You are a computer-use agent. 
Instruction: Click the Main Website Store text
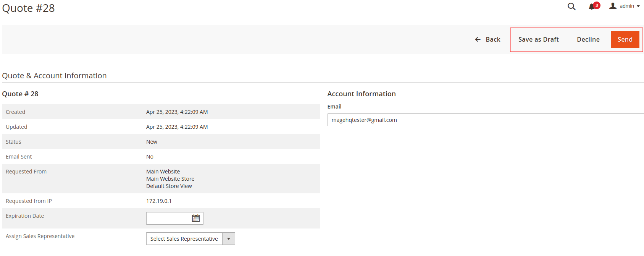(170, 179)
